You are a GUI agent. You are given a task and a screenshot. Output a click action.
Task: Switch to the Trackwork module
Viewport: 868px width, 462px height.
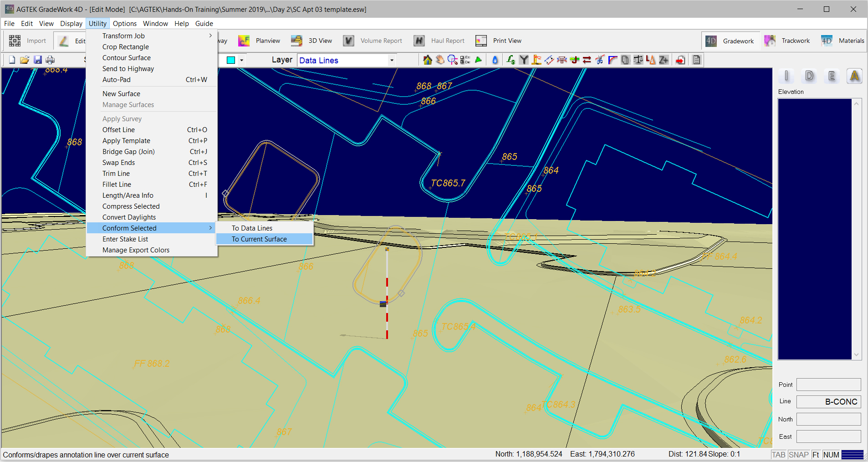[787, 41]
